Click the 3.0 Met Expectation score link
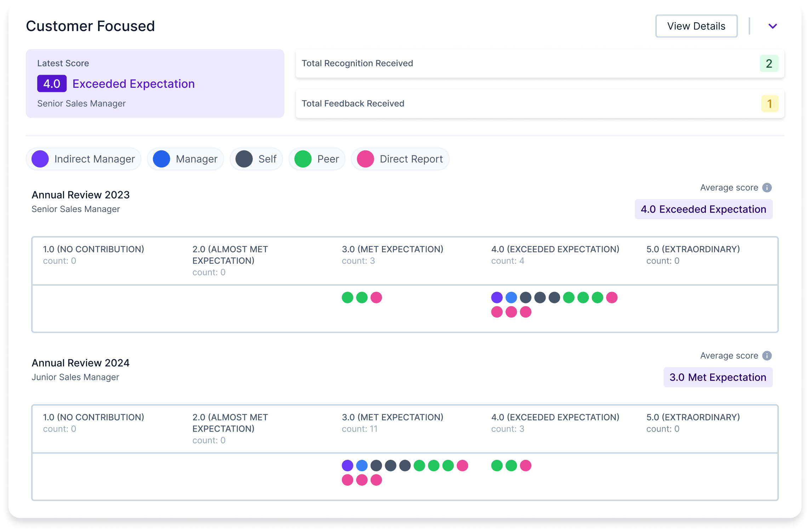 point(718,377)
